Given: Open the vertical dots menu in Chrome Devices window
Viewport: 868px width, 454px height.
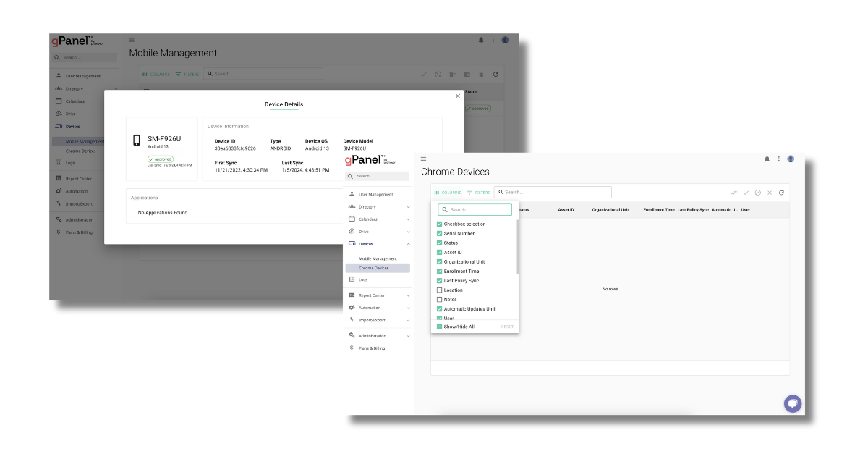Looking at the screenshot, I should tap(779, 159).
